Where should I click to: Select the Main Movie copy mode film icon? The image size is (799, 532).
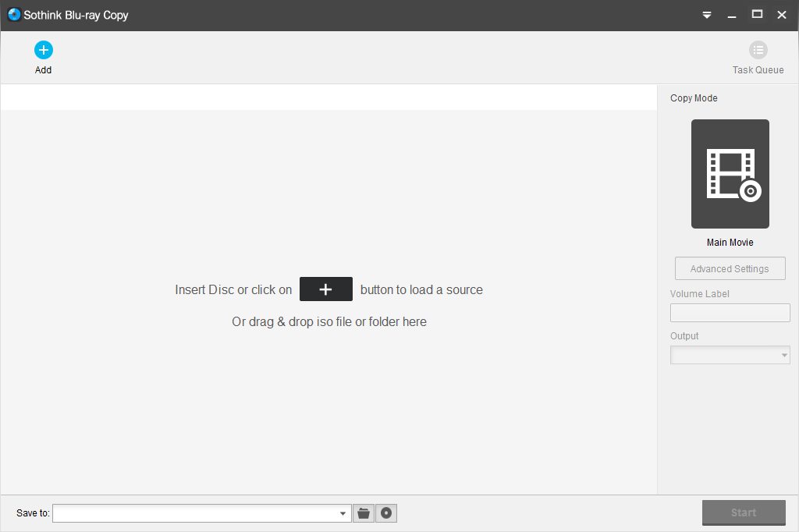click(730, 174)
